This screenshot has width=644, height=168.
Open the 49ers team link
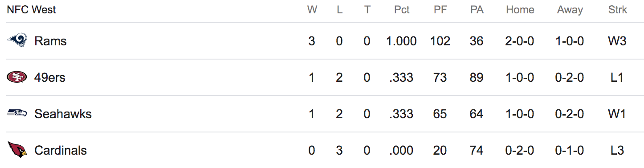pyautogui.click(x=50, y=78)
